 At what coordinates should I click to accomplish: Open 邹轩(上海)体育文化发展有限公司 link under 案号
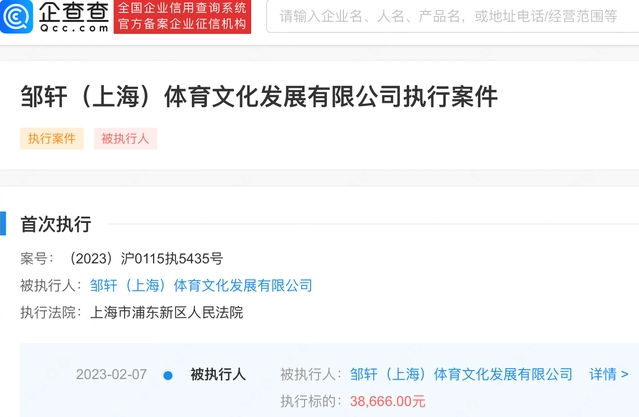pos(201,285)
